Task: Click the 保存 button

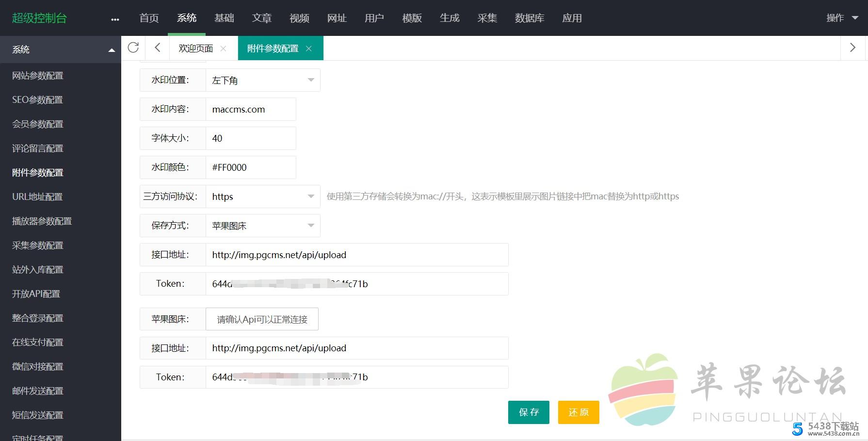Action: point(529,412)
